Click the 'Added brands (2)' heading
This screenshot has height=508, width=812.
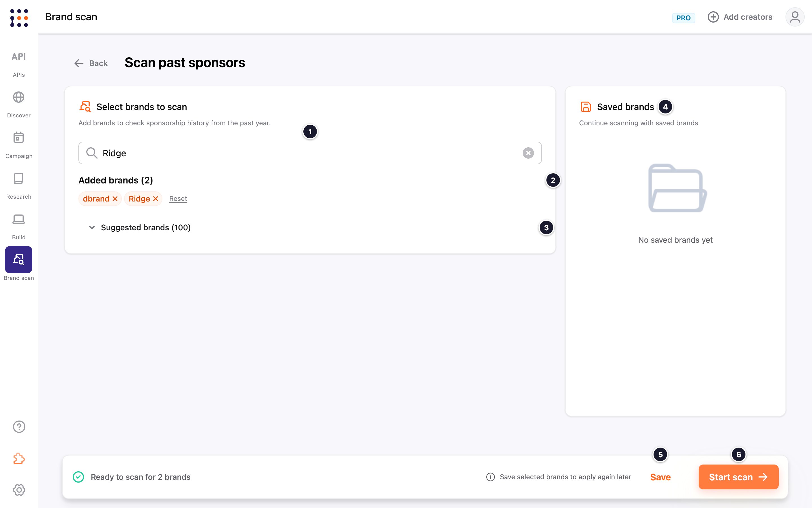pyautogui.click(x=116, y=180)
